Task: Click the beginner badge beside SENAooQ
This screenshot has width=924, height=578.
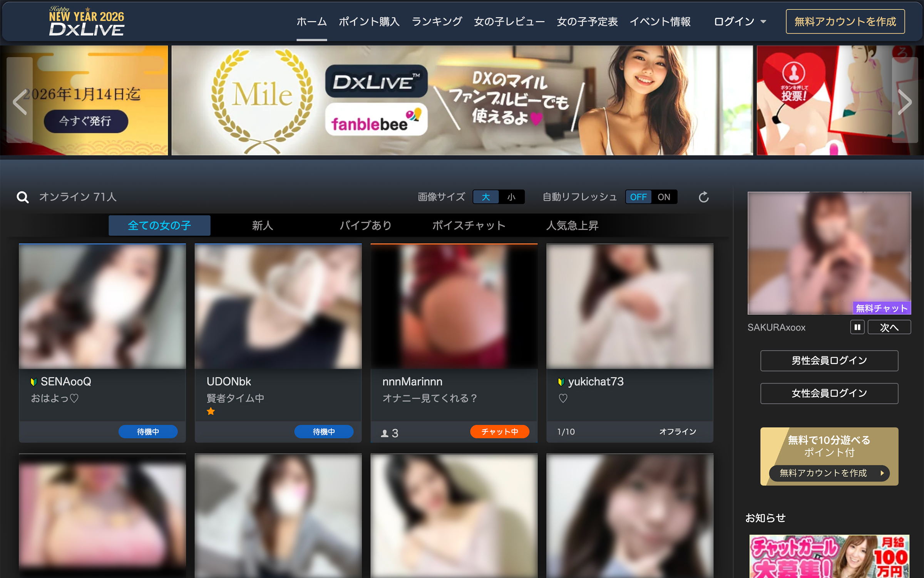Action: 33,382
